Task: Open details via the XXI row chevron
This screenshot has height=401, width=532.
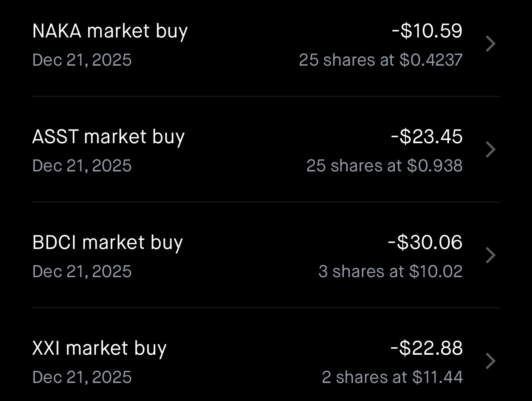Action: [x=491, y=361]
